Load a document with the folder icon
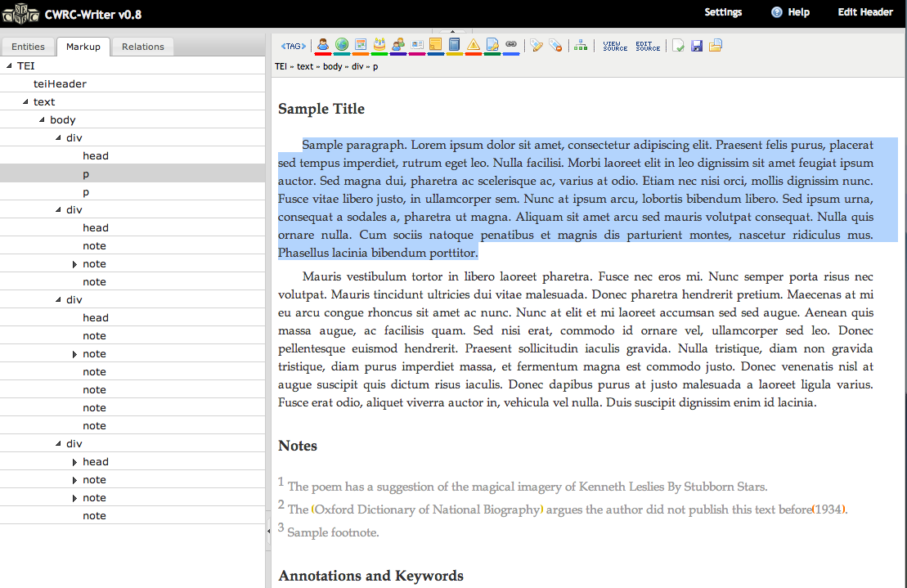 [716, 46]
